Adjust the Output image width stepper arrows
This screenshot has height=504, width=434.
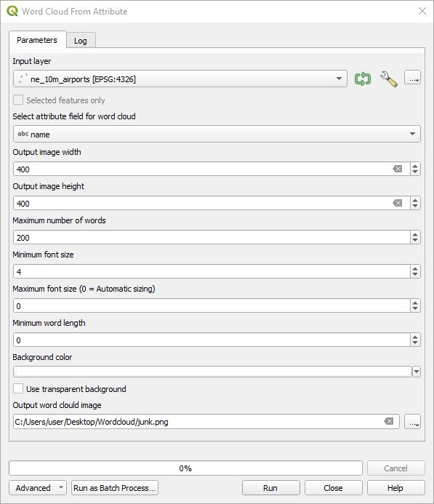tap(415, 169)
